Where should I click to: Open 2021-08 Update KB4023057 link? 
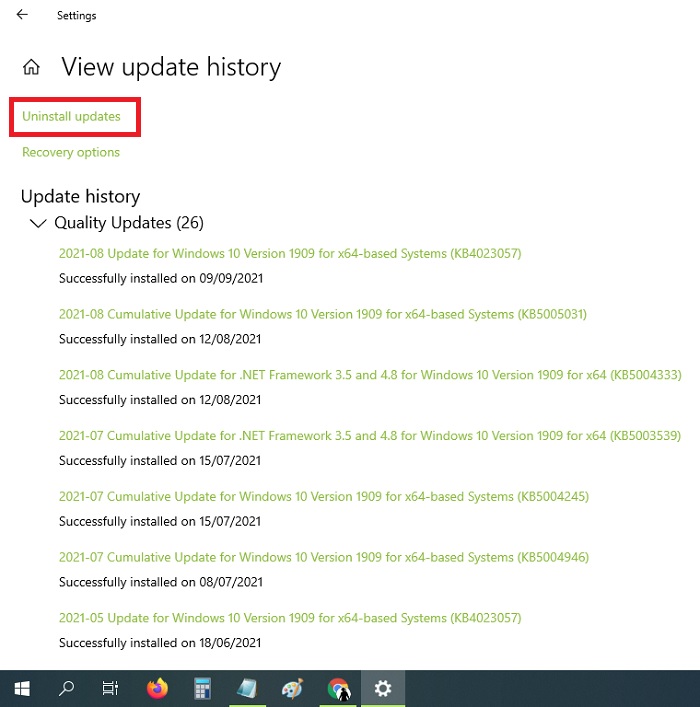coord(290,253)
